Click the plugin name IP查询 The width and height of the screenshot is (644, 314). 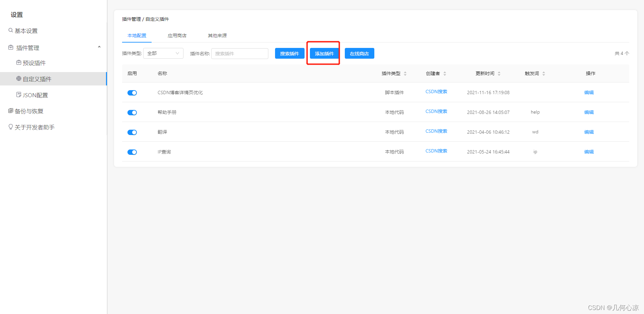(164, 152)
